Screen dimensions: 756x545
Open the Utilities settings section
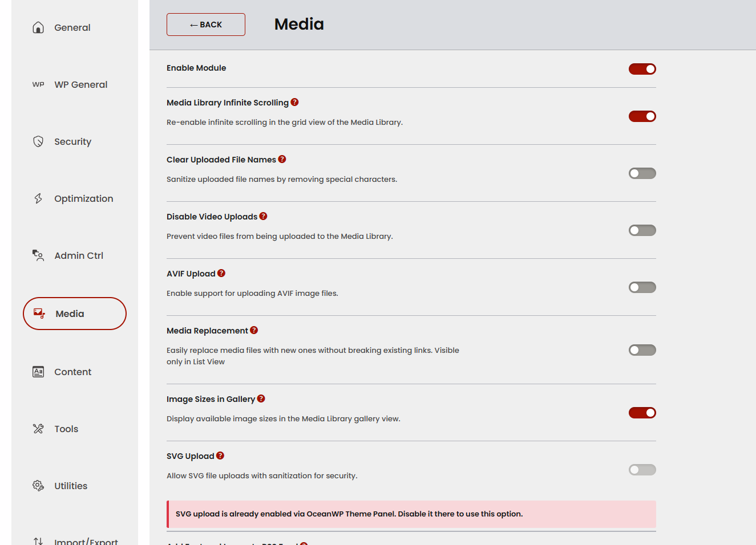70,485
